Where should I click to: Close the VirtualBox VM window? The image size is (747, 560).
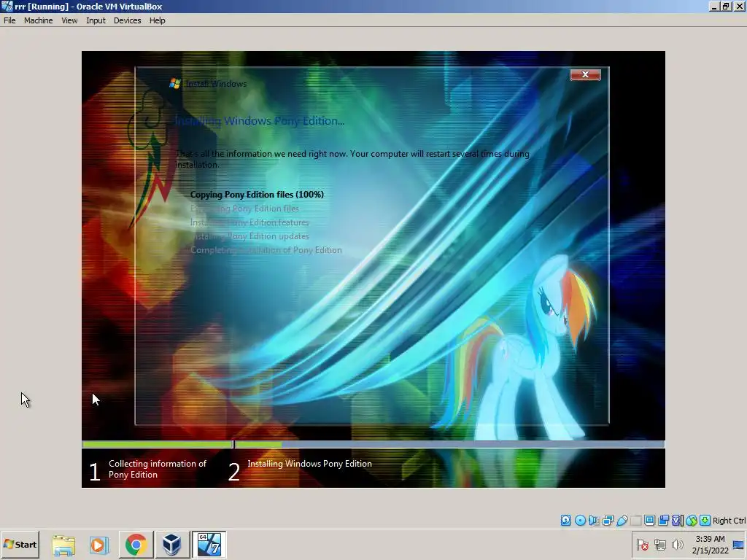(x=738, y=7)
